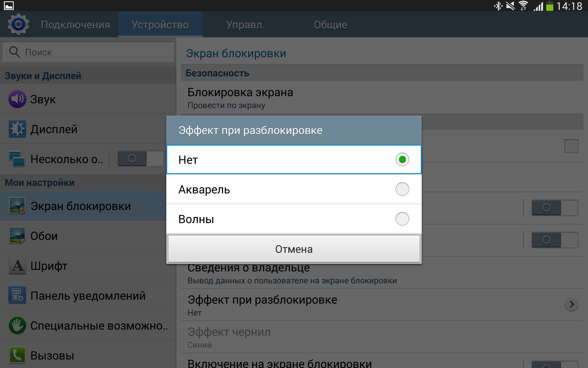Select the Нет radio button
This screenshot has height=368, width=588.
point(402,159)
